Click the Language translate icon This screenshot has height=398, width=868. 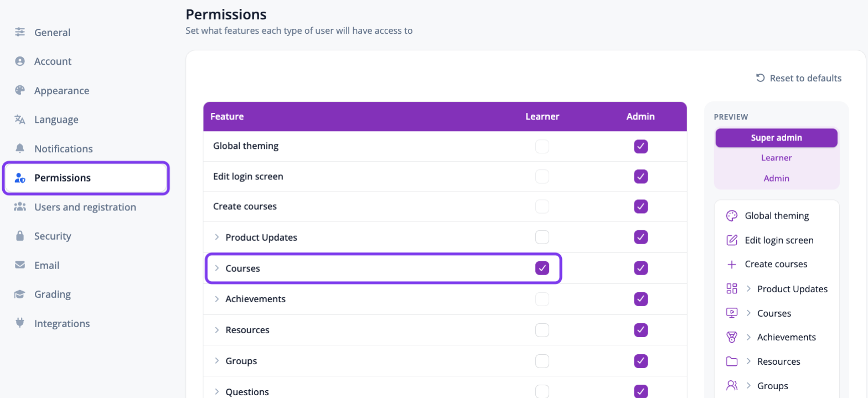coord(20,120)
